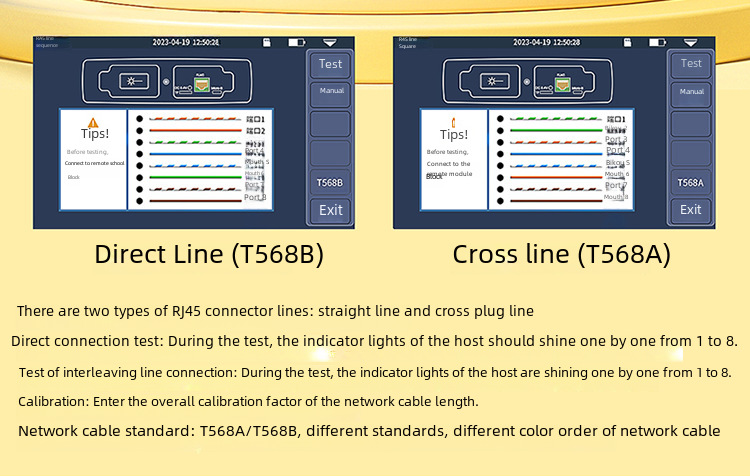Image resolution: width=750 pixels, height=476 pixels.
Task: Open the status dropdown triangle on T568B screen
Action: pyautogui.click(x=330, y=43)
